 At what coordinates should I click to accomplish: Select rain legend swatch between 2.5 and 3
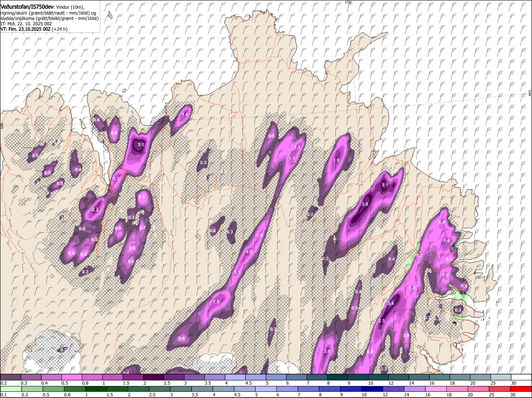160,389
